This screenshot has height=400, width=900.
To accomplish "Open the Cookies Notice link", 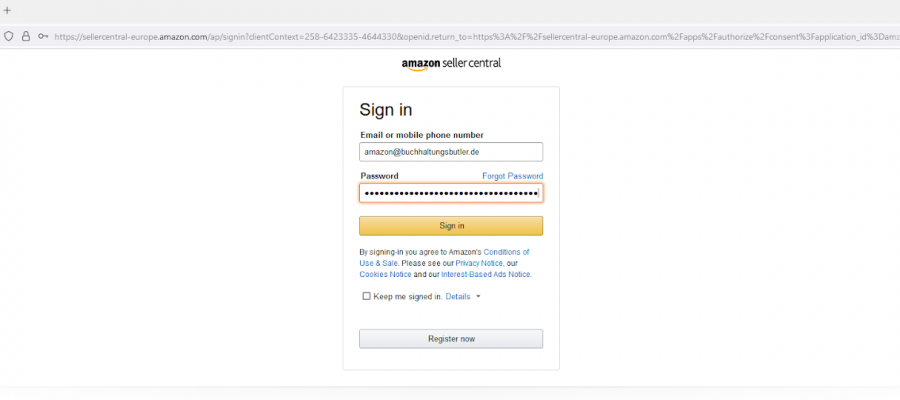I will click(386, 274).
